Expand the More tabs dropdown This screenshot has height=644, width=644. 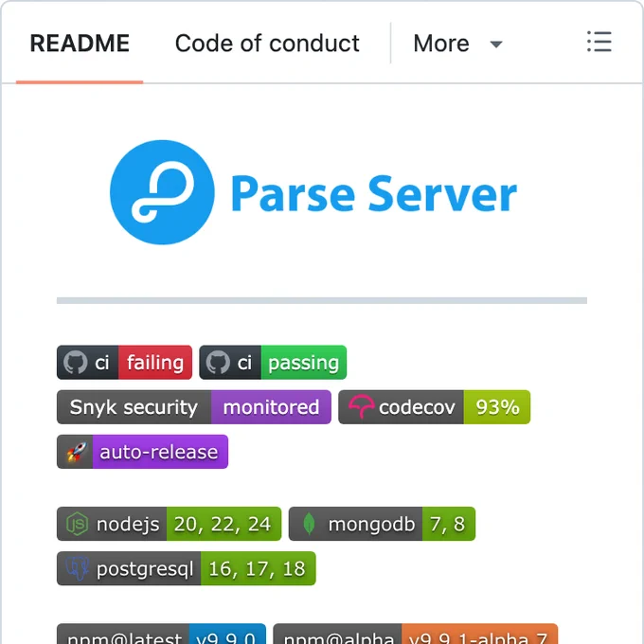[458, 44]
